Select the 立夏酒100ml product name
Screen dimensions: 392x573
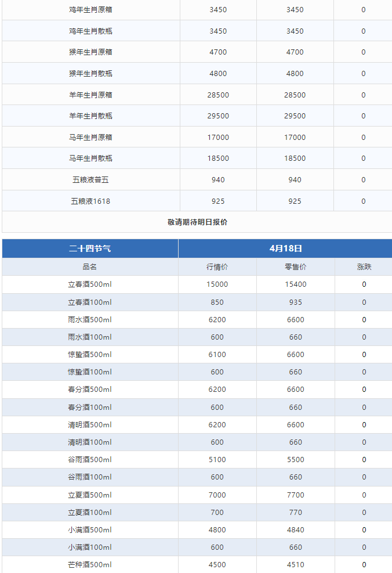click(x=90, y=513)
